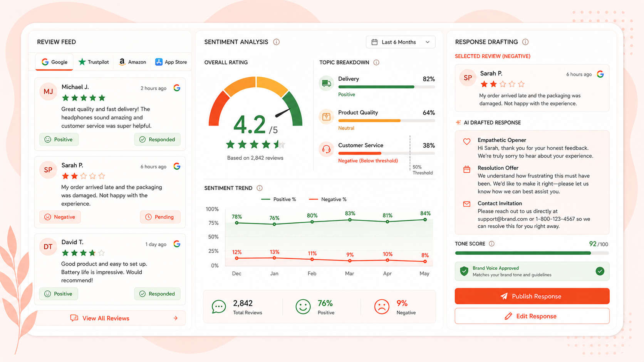Click the chevron arrow of Last 6 Months
This screenshot has height=362, width=644.
click(428, 42)
